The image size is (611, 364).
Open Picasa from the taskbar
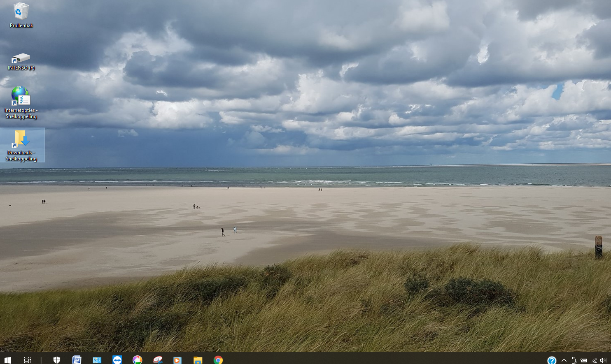pyautogui.click(x=138, y=360)
